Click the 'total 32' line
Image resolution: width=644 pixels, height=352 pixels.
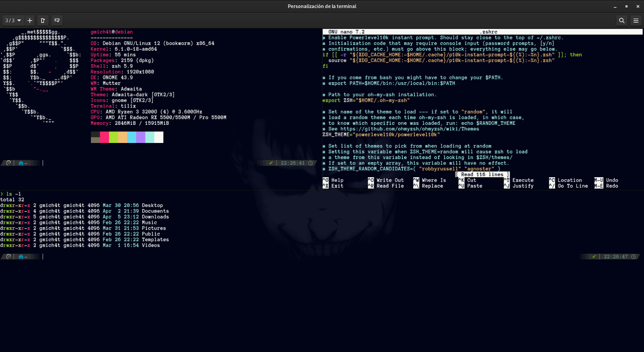click(x=12, y=199)
